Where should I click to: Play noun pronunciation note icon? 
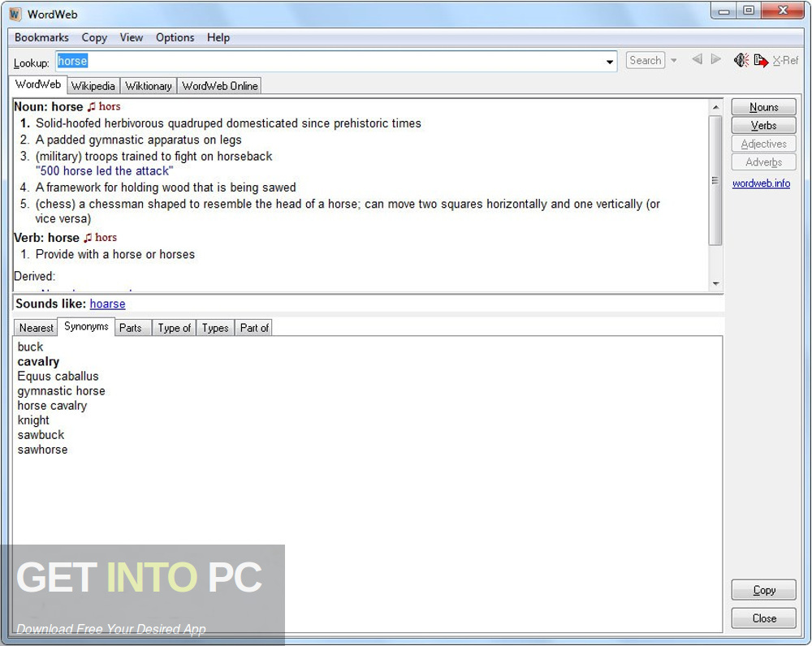(x=92, y=106)
